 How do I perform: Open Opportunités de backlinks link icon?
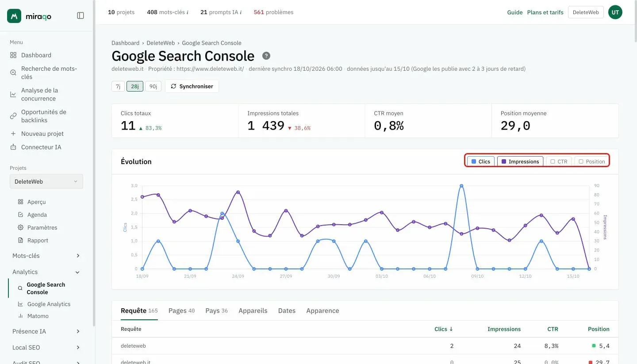13,116
